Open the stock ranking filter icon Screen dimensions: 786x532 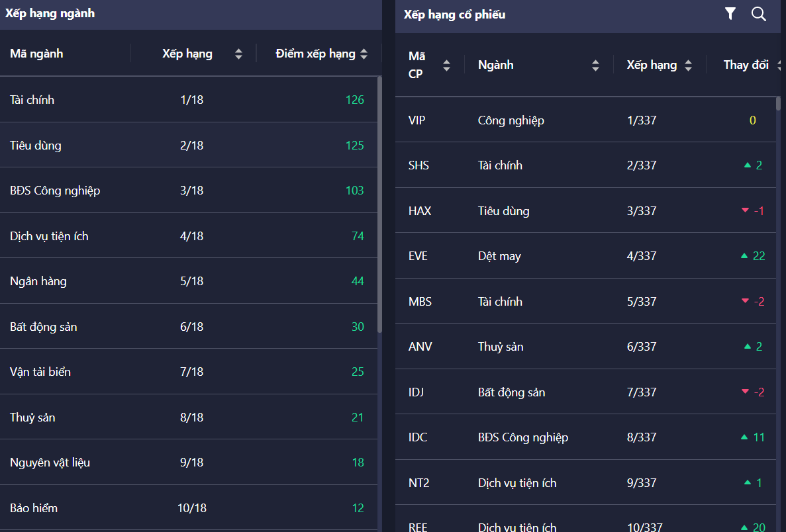(730, 14)
